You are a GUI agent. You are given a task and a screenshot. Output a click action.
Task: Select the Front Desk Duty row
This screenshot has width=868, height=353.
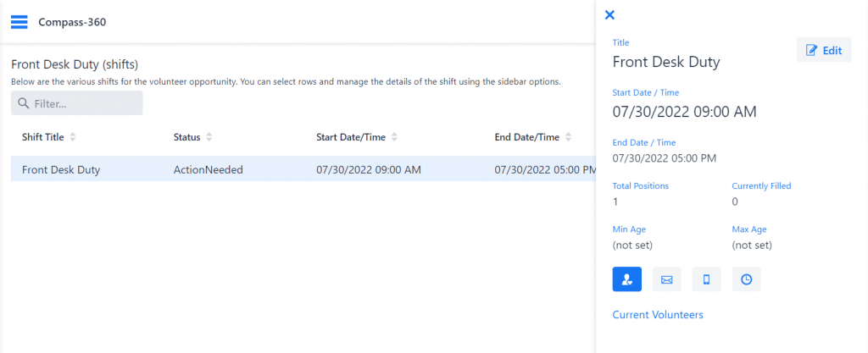(303, 169)
